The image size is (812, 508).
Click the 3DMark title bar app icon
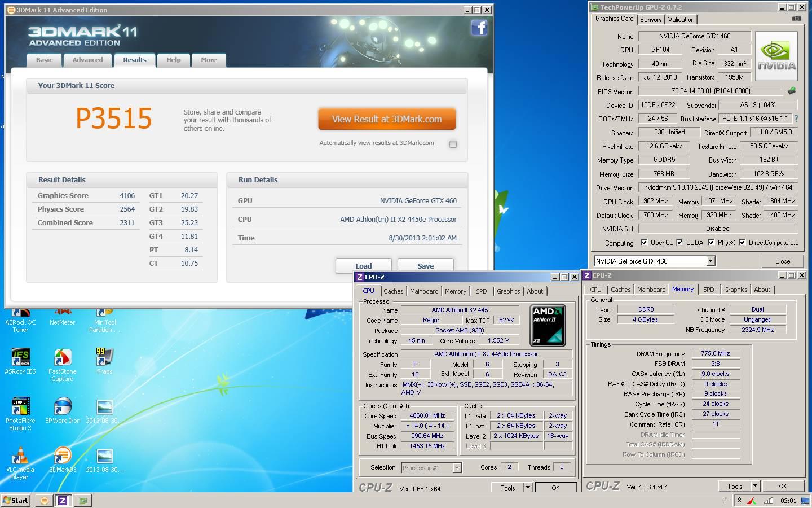[x=11, y=10]
